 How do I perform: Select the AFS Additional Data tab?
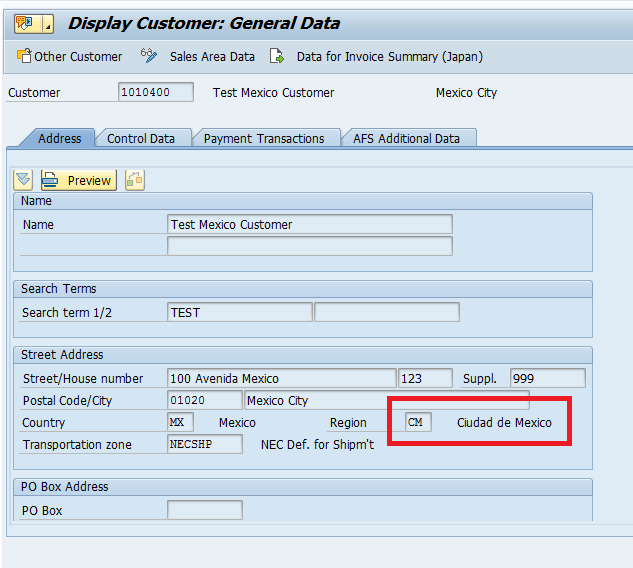tap(406, 139)
